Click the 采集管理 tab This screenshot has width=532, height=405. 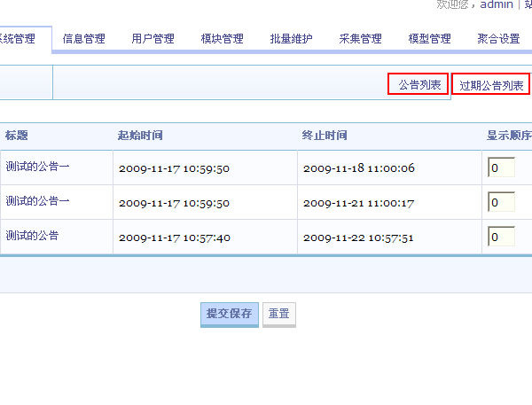click(360, 39)
